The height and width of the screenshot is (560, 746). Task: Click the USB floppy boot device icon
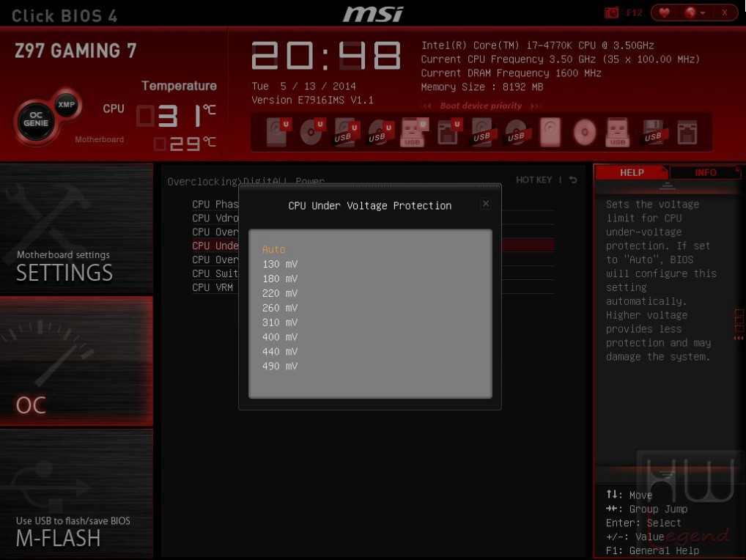click(653, 132)
